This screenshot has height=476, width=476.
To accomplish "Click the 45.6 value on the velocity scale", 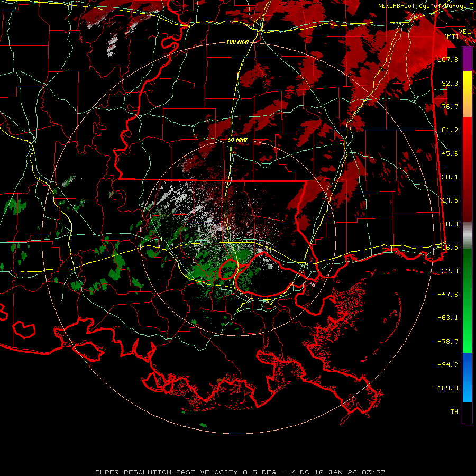I will (x=450, y=153).
